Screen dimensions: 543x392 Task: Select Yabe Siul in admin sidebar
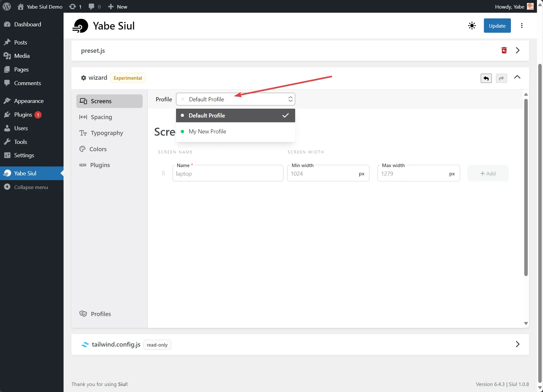pos(32,173)
